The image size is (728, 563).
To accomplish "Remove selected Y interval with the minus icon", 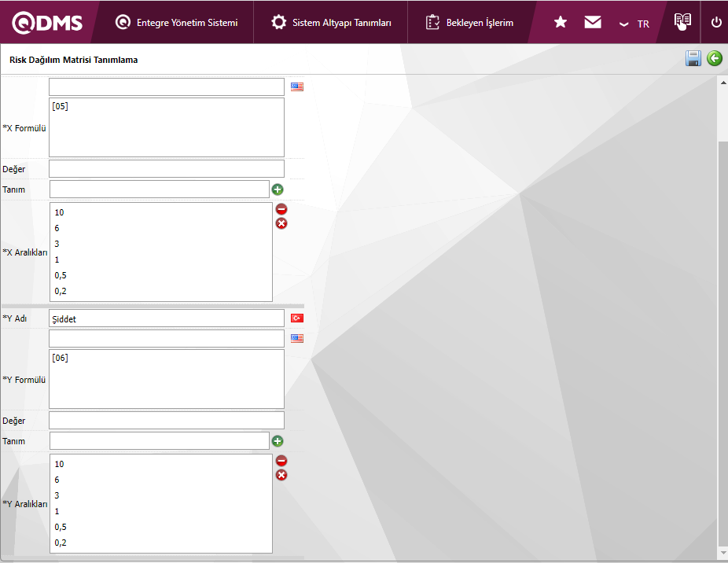I will tap(281, 461).
